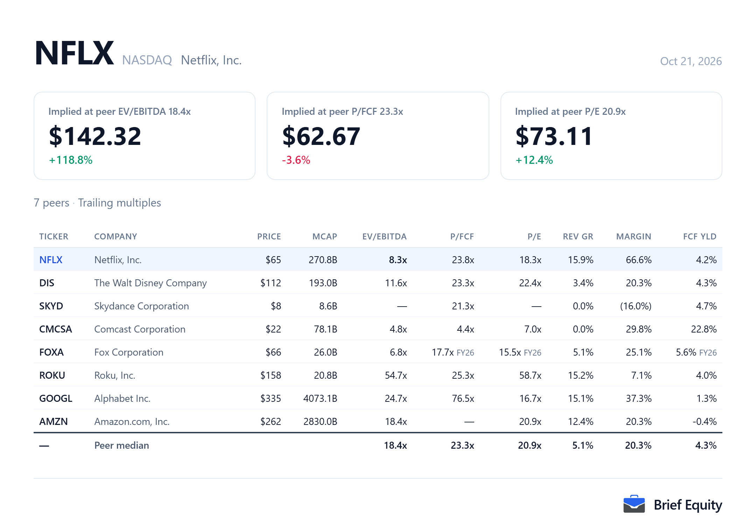Select the CMCSA ticker cell
Viewport: 756px width, 532px height.
pos(56,329)
